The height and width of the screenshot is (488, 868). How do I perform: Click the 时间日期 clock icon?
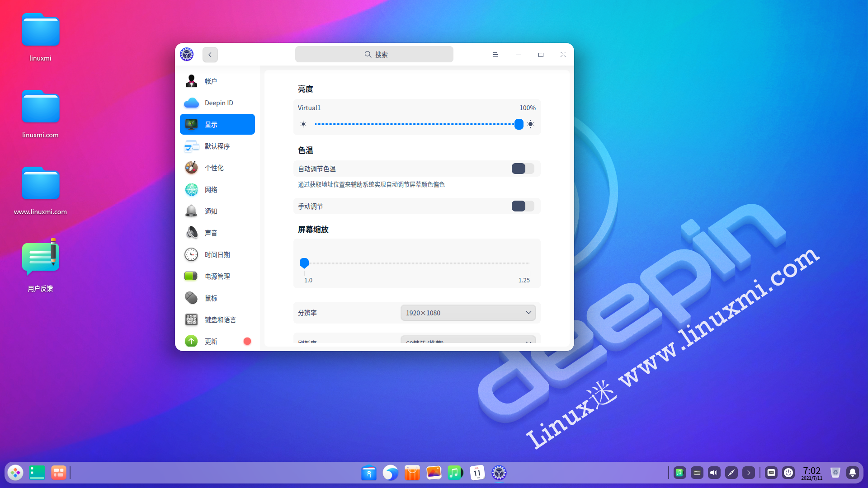[x=191, y=254]
